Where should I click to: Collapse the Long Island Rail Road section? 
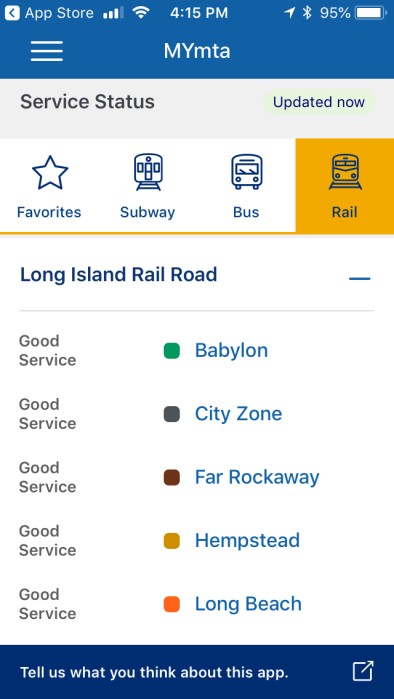(360, 279)
